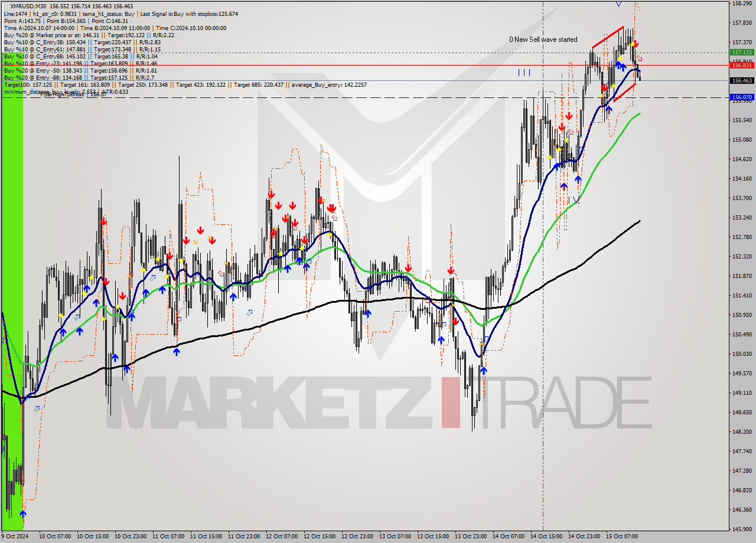
Task: Click the 149.110 price axis label
Action: click(741, 392)
